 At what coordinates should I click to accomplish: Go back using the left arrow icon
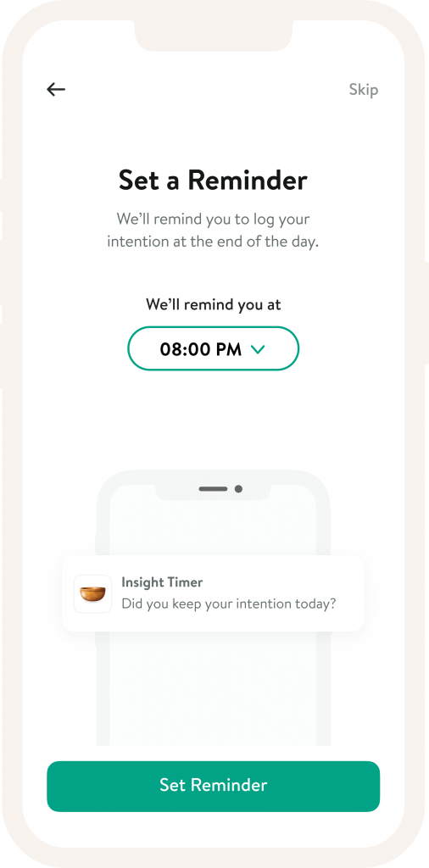point(56,89)
